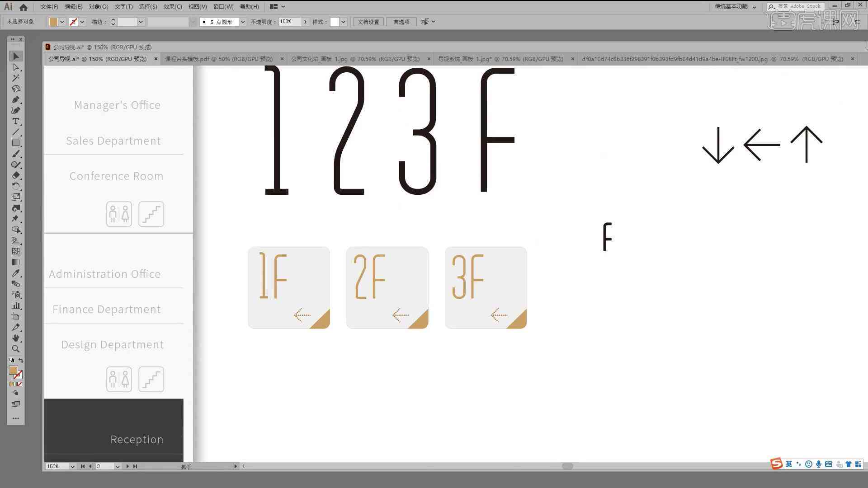Select the Artboard tool

(x=16, y=317)
